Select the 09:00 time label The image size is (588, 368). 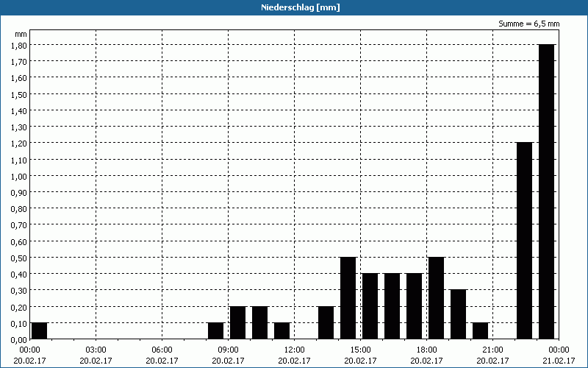(229, 350)
